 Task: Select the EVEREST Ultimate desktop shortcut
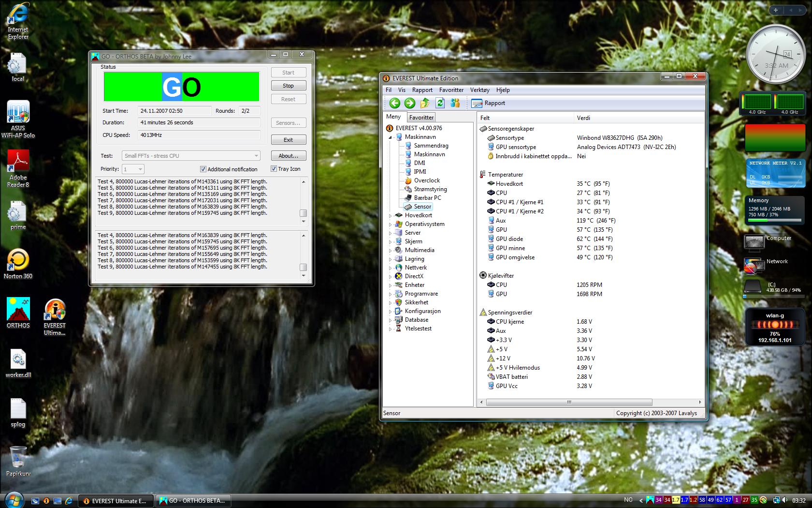pos(55,317)
